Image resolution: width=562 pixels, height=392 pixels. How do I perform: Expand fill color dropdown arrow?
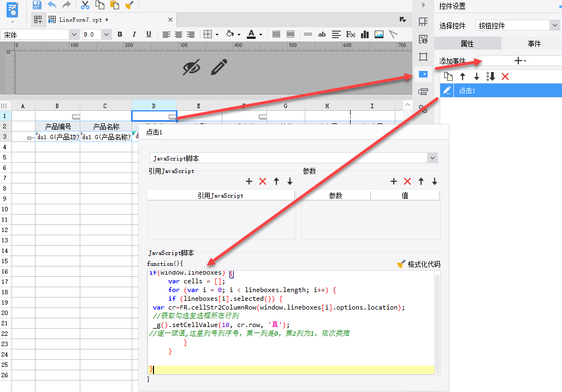(x=239, y=35)
